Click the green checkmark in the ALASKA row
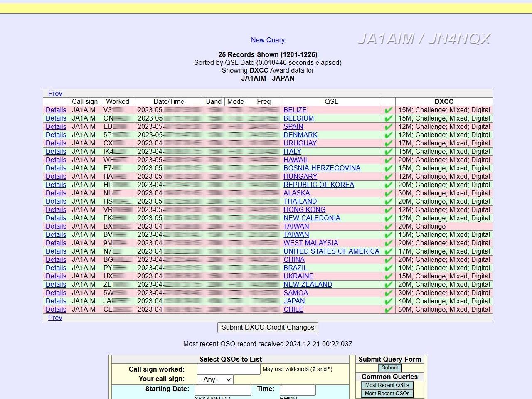 click(389, 193)
